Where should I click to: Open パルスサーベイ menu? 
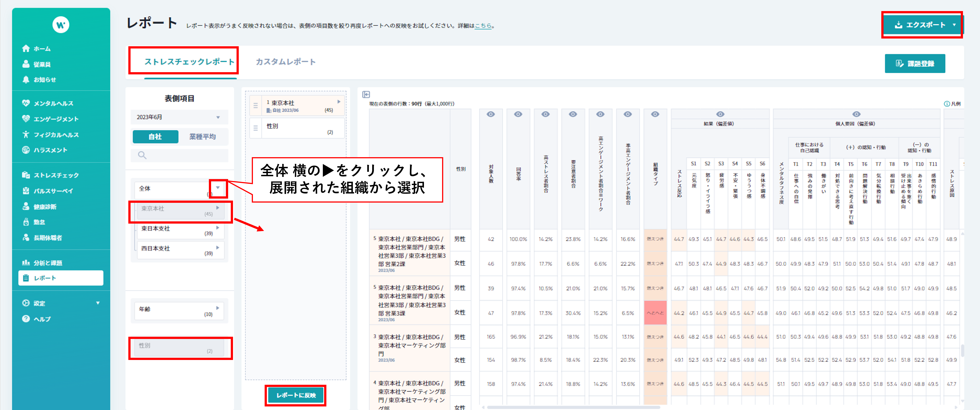[x=48, y=191]
